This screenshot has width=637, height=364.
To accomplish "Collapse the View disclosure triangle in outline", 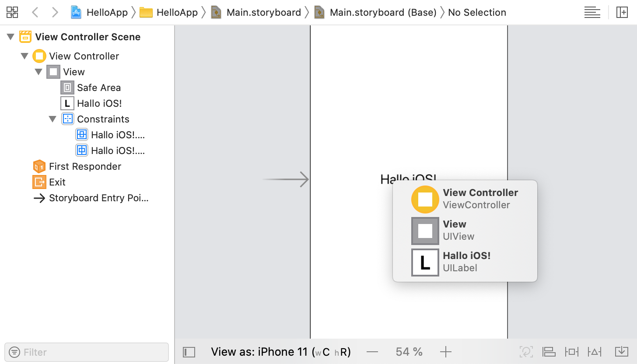I will click(x=39, y=72).
